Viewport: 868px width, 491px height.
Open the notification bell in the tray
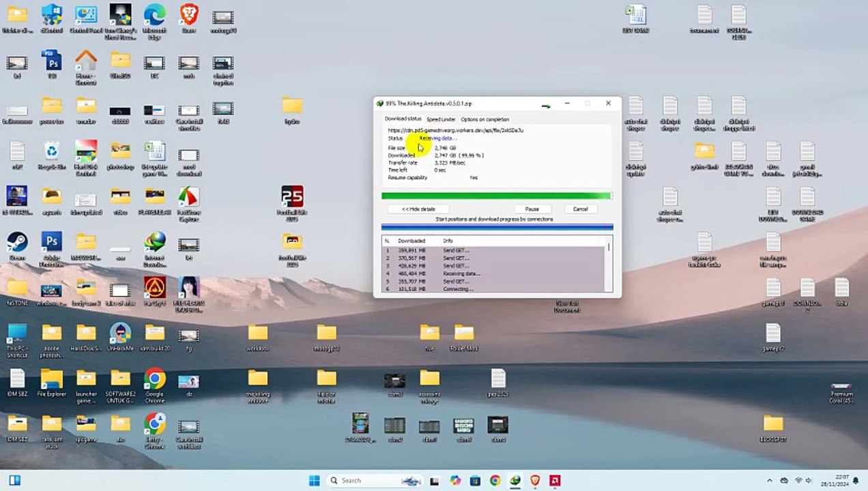tap(856, 481)
